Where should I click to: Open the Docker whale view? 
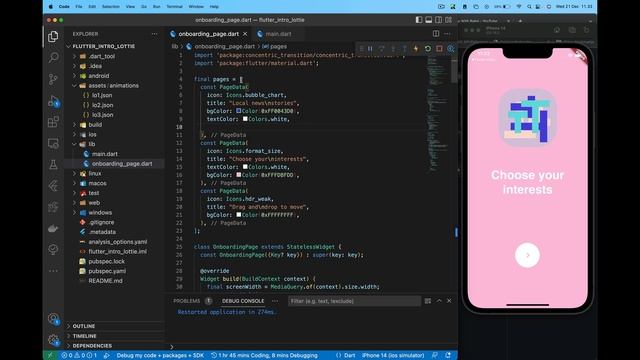click(x=53, y=228)
